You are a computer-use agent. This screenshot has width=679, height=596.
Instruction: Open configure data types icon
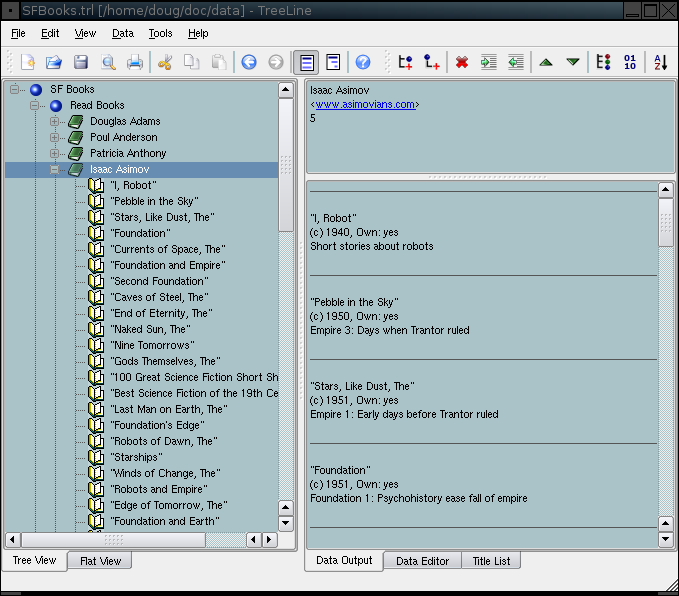603,62
